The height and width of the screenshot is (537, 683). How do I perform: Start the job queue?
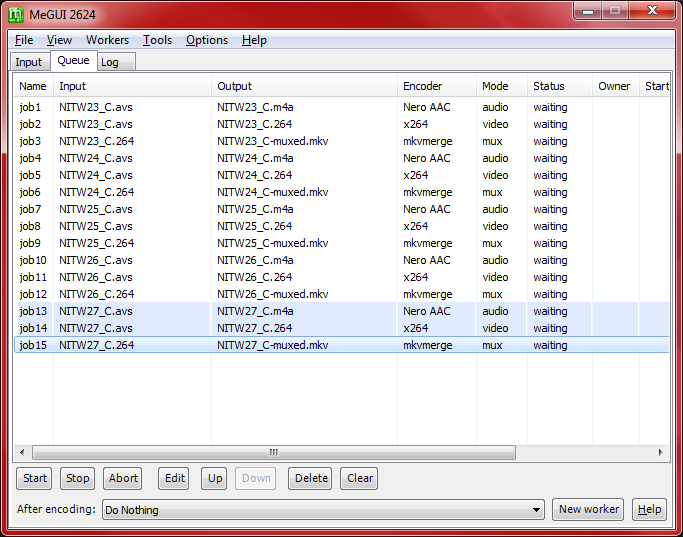coord(34,478)
